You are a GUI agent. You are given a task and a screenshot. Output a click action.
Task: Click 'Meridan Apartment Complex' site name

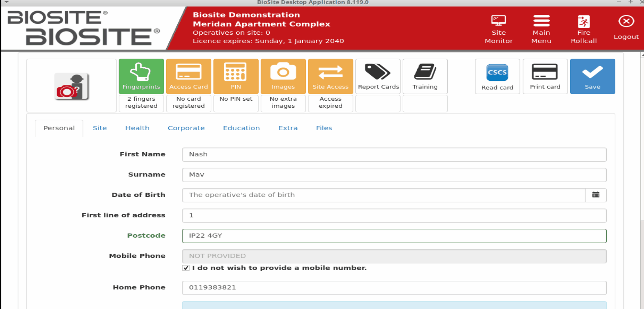(x=262, y=24)
